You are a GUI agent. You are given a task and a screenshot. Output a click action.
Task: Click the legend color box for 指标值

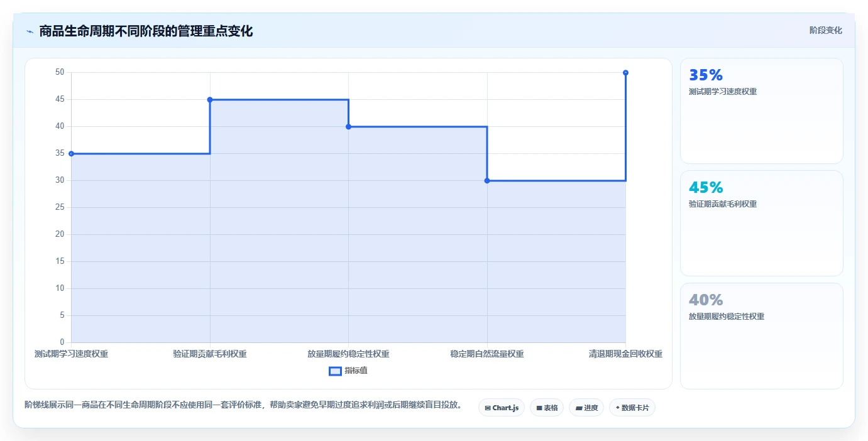point(335,371)
